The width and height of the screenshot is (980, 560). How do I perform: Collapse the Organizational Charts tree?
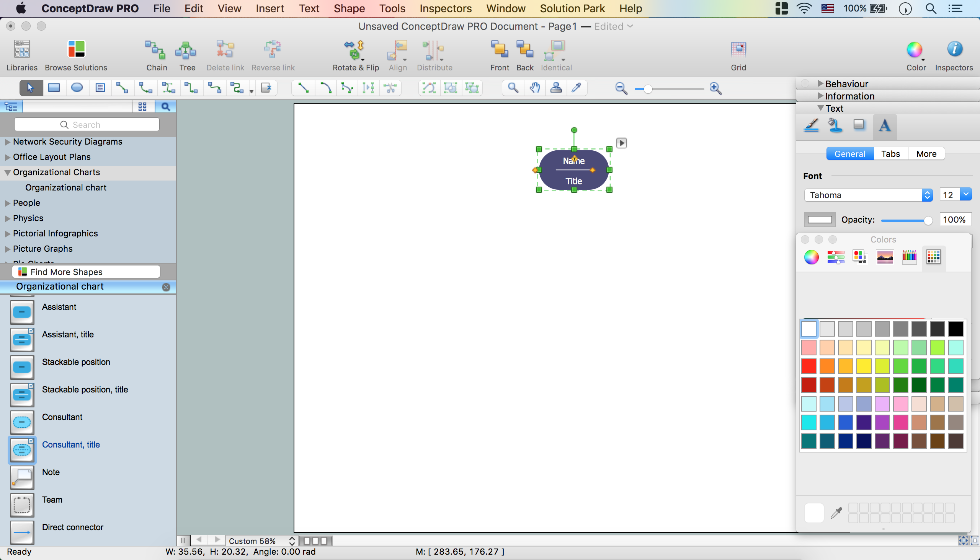pos(7,173)
